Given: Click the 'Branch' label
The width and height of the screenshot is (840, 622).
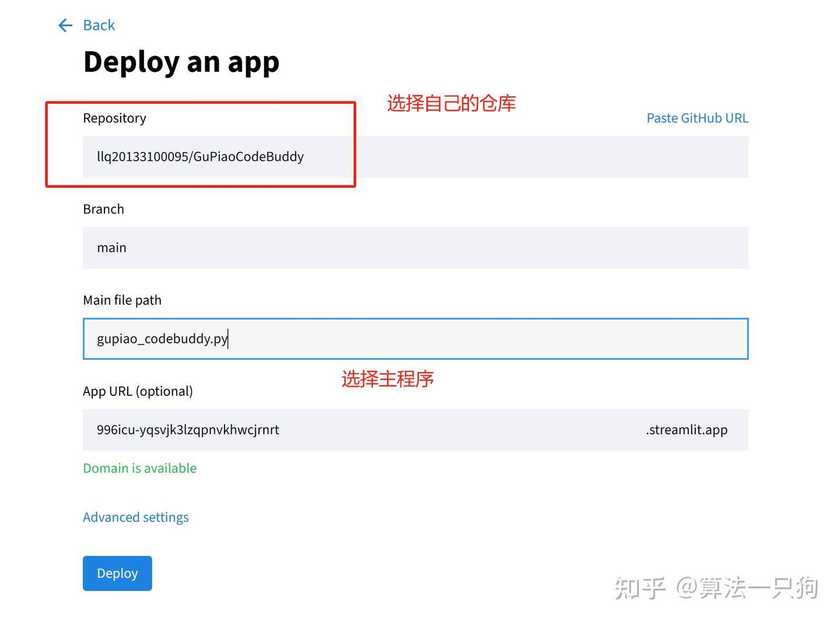Looking at the screenshot, I should (103, 209).
